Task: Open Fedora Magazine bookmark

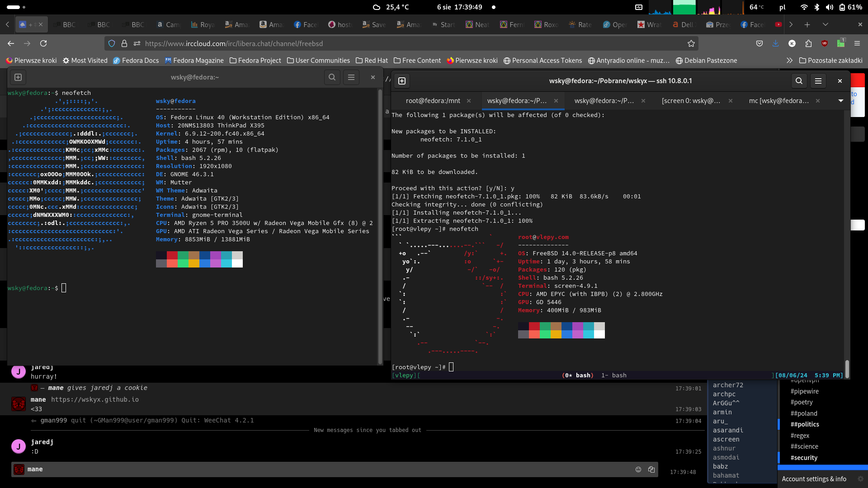Action: [x=194, y=61]
